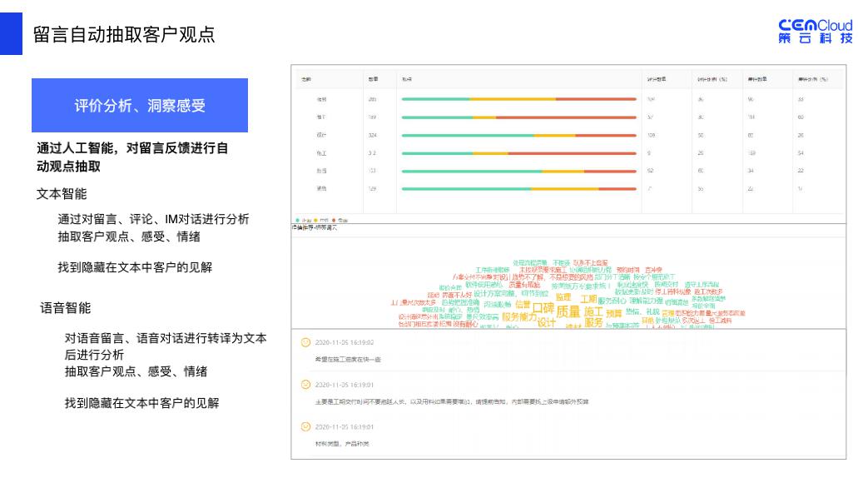Click the face icon above the 材料类型 comment
Screen dimensions: 868x488
click(x=305, y=427)
